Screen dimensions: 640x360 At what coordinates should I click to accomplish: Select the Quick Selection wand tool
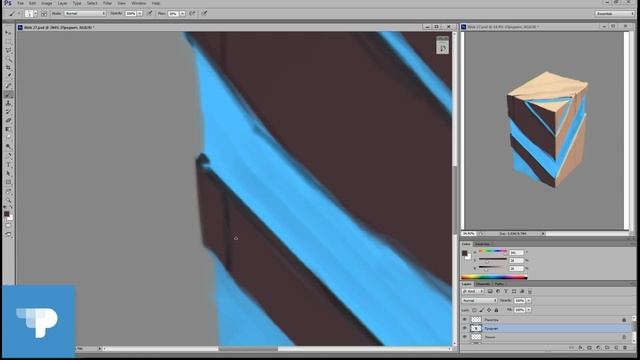(8, 59)
